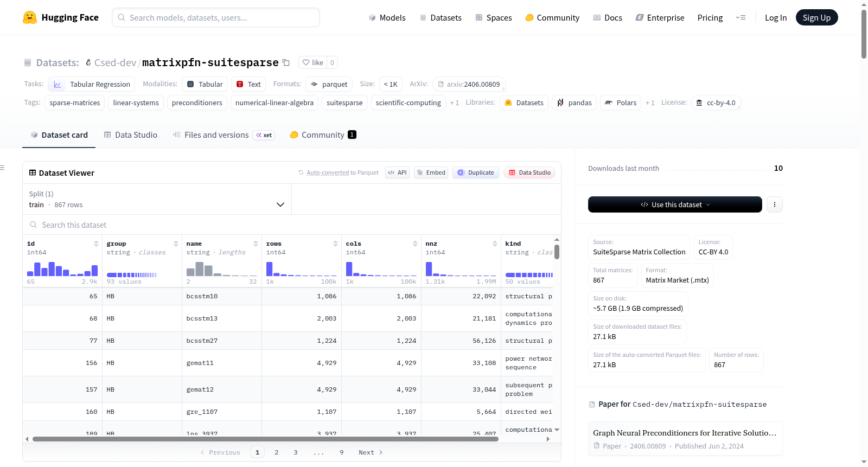Expand the +1 more libraries

[650, 103]
